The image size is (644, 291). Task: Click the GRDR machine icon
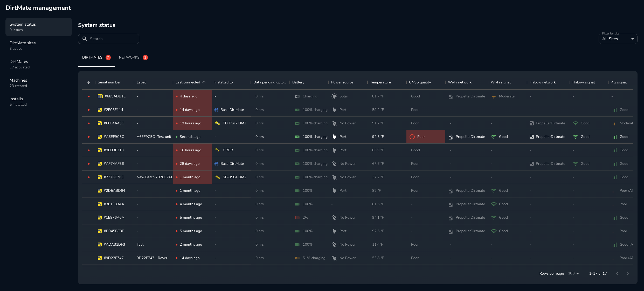(217, 150)
